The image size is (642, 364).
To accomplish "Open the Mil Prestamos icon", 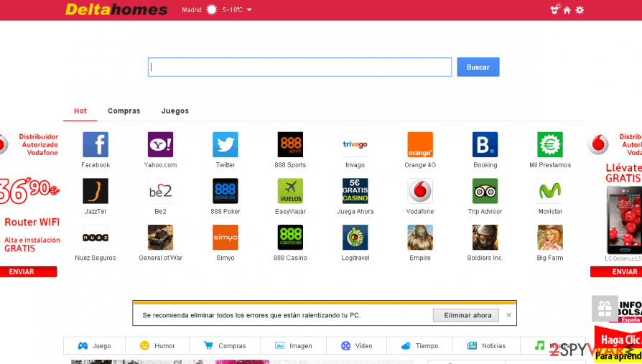I will (550, 144).
